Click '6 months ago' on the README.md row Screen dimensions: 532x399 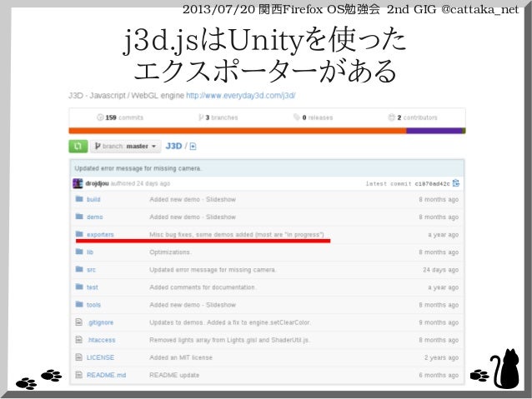[x=439, y=376]
